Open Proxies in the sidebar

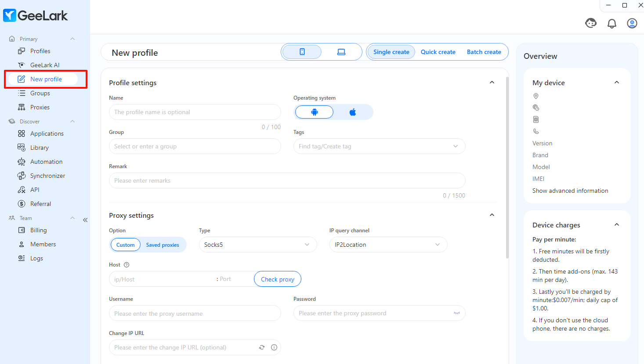tap(40, 107)
